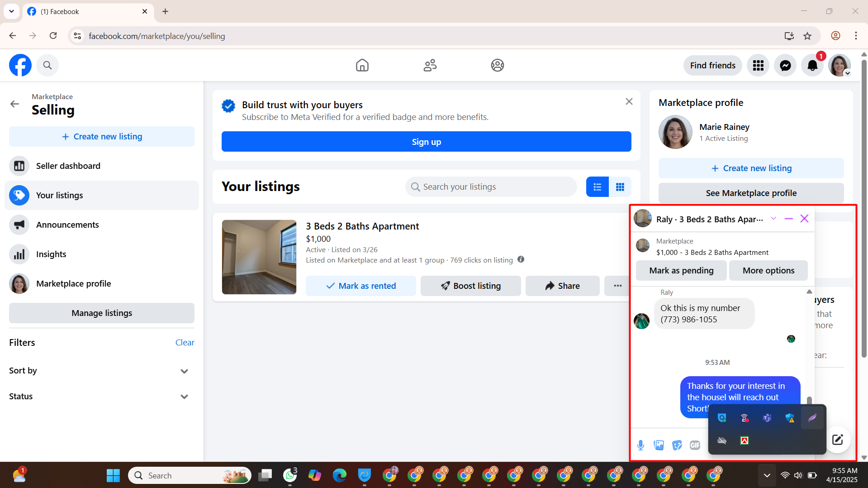
Task: Click the Facebook logo
Action: click(x=20, y=65)
